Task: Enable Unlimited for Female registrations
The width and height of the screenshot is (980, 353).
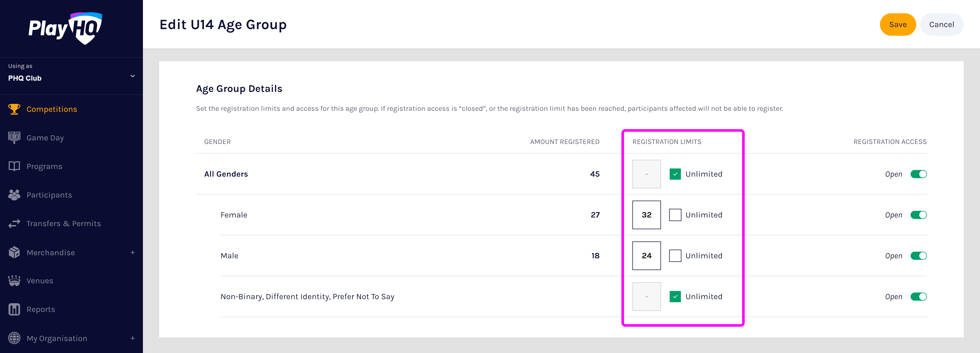Action: click(x=675, y=215)
